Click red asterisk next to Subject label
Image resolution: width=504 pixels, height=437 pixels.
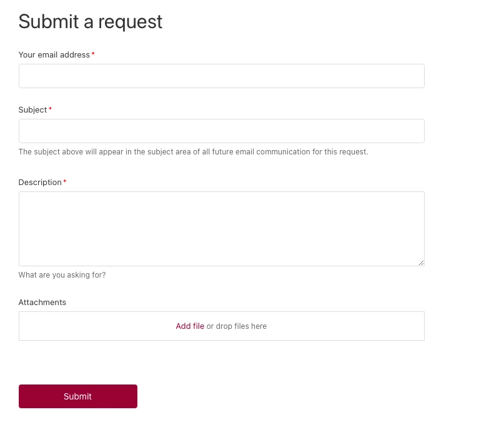click(x=50, y=109)
